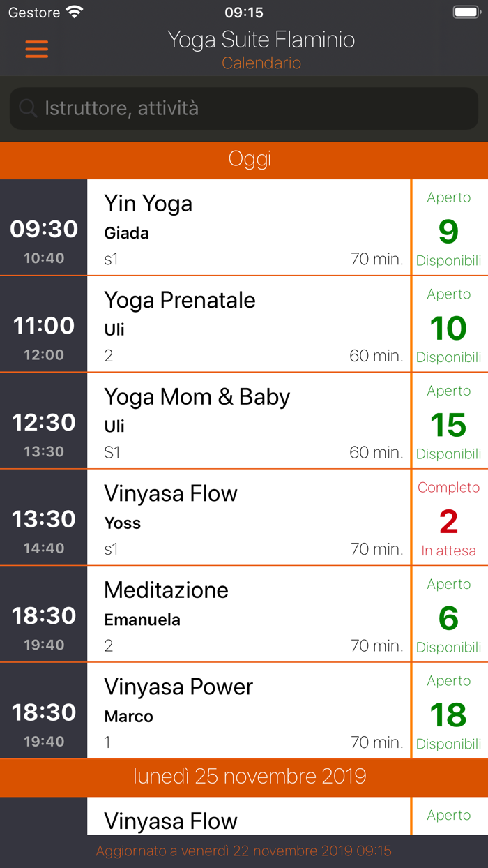Open the Calendario subtitle
This screenshot has width=488, height=868.
point(261,63)
